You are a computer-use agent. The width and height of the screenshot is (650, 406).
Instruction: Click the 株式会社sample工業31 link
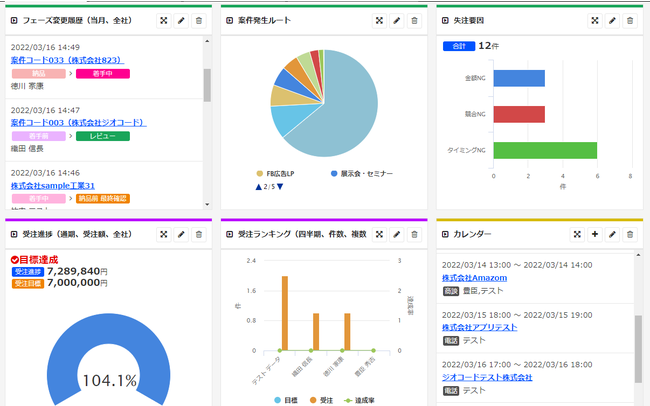pyautogui.click(x=52, y=185)
